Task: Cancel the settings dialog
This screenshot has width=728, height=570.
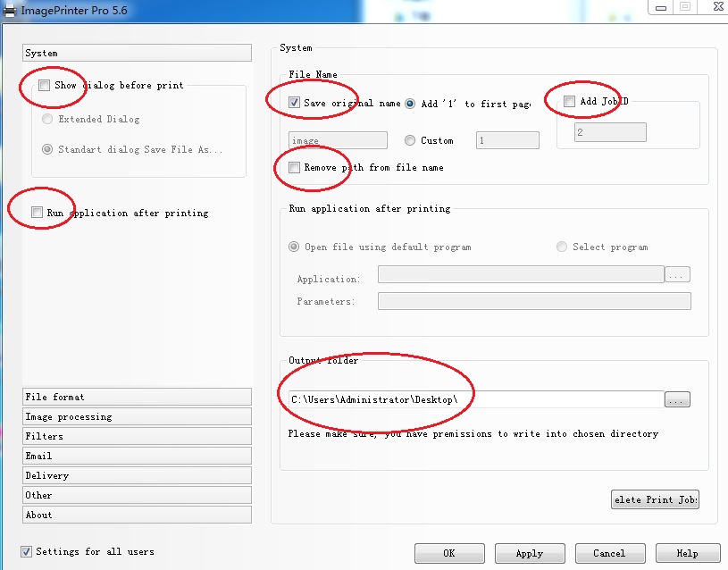Action: (x=610, y=553)
